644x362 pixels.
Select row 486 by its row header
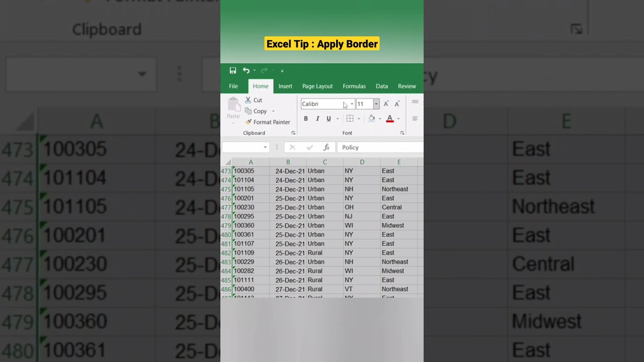click(x=226, y=289)
